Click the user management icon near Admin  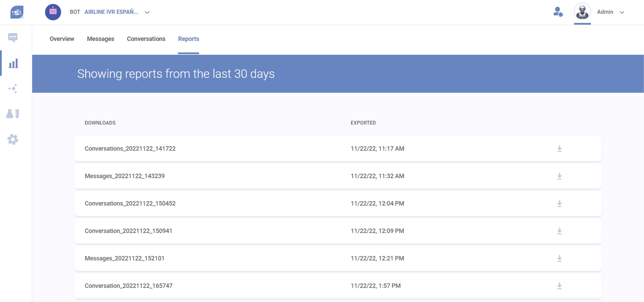pos(558,12)
